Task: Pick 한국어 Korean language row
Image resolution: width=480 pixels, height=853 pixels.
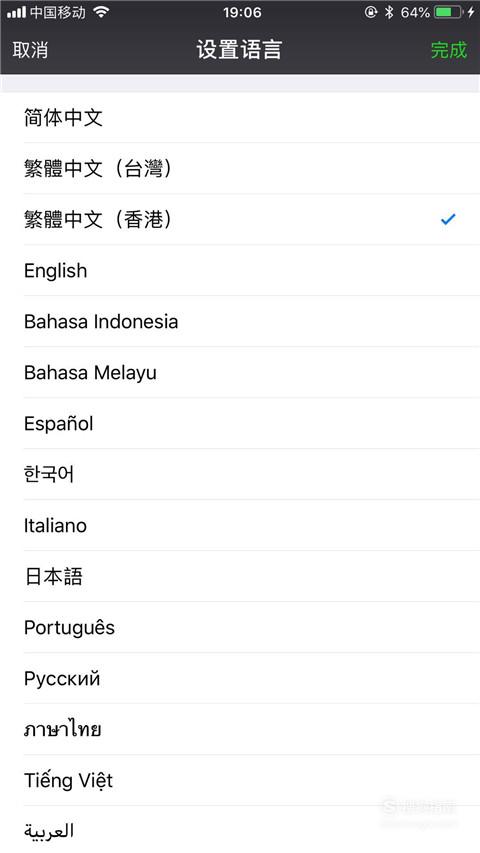Action: click(x=240, y=474)
